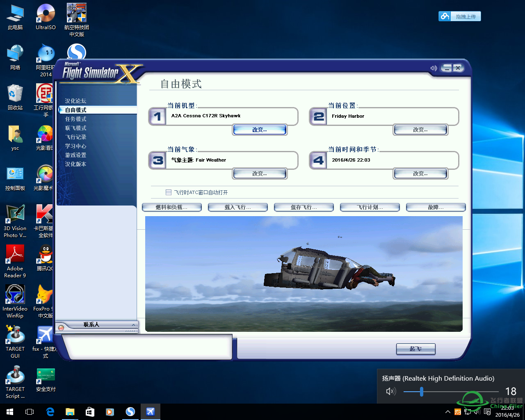Click the 联系人 contacts header bar
This screenshot has width=525, height=420.
(x=96, y=324)
